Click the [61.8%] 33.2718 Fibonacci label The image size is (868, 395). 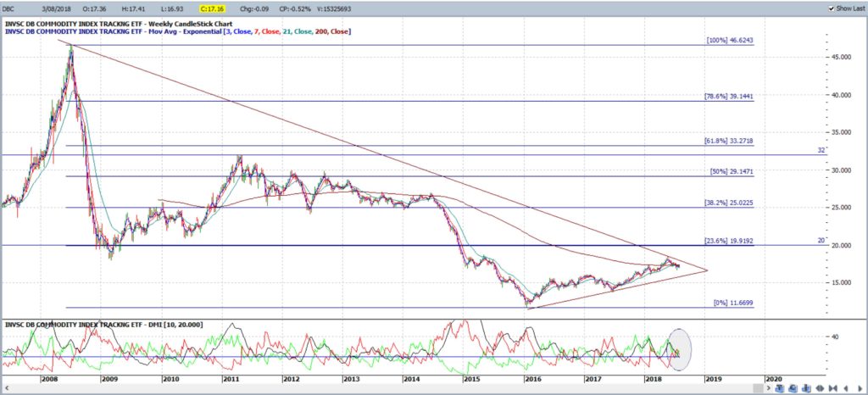point(728,141)
